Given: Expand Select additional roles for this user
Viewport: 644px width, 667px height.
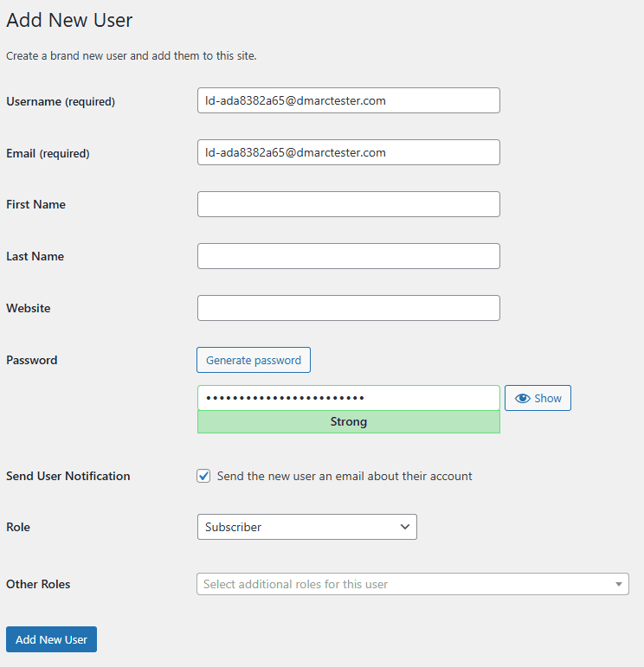Looking at the screenshot, I should (412, 584).
